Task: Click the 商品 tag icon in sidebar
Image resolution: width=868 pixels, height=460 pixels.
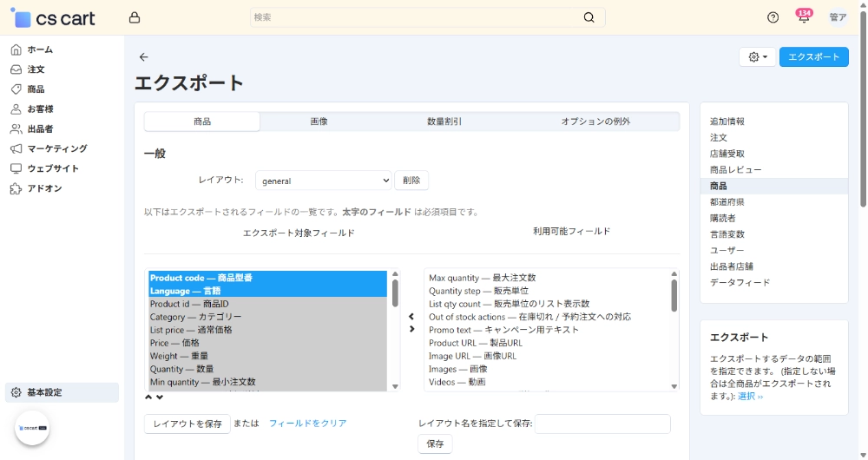Action: [x=16, y=89]
